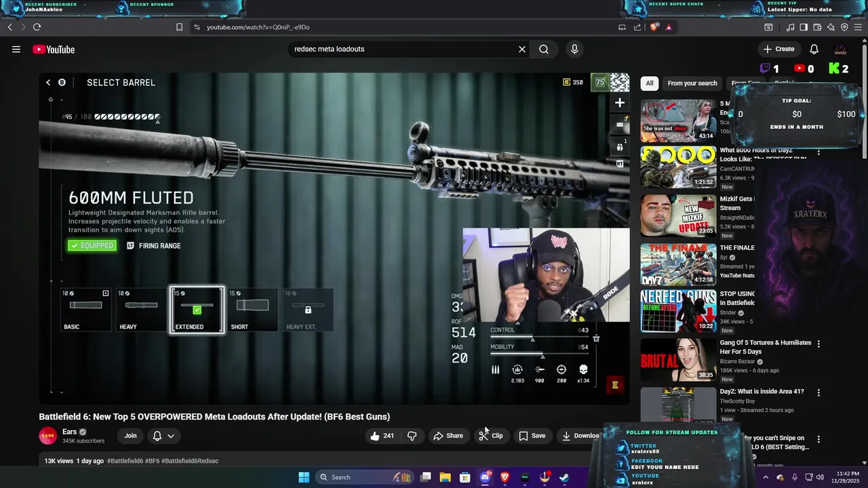Open the browser main menu
The height and width of the screenshot is (488, 868).
coord(858,27)
